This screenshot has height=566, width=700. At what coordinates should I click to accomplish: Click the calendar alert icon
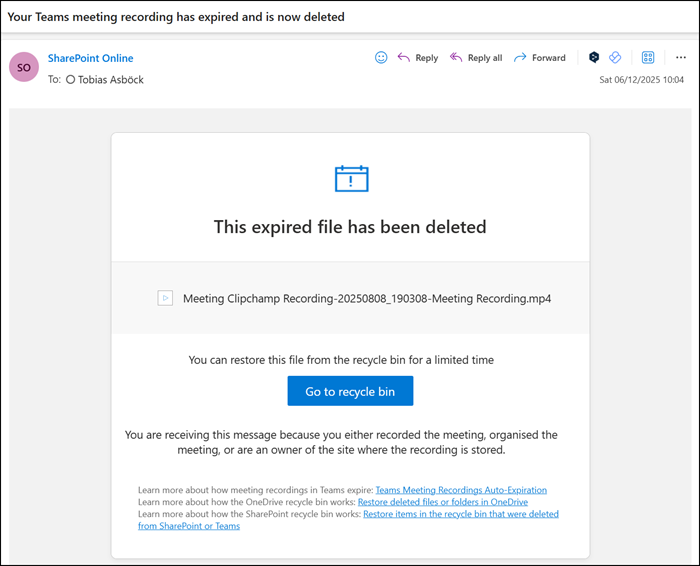pos(351,179)
